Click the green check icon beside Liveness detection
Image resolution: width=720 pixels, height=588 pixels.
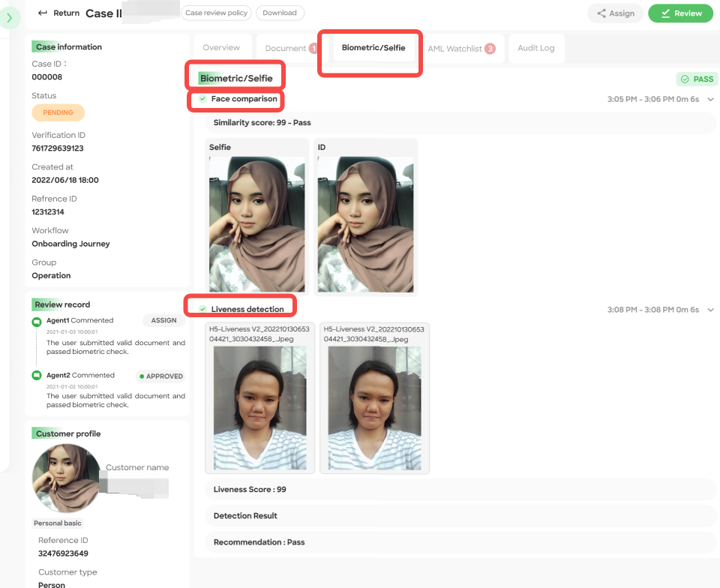(202, 309)
